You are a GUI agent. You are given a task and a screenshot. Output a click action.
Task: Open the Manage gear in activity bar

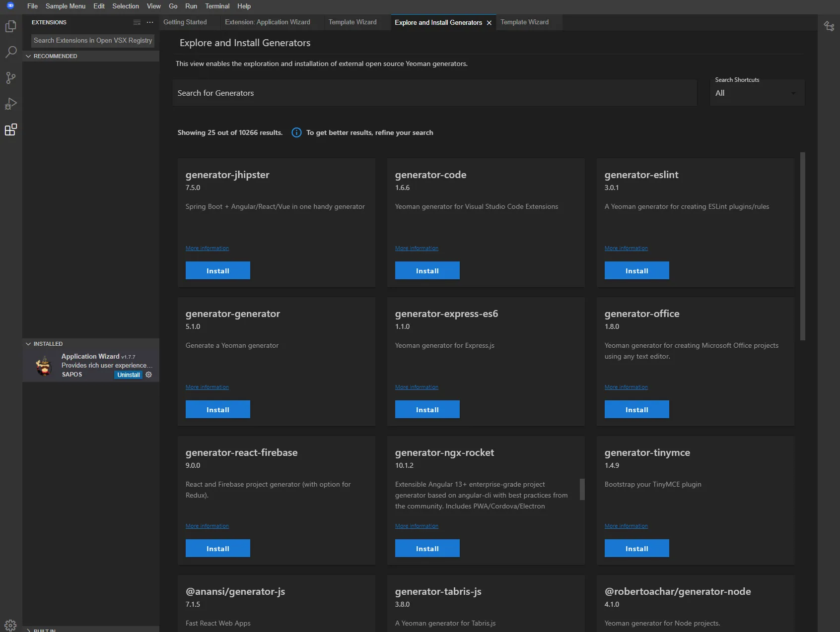tap(10, 625)
